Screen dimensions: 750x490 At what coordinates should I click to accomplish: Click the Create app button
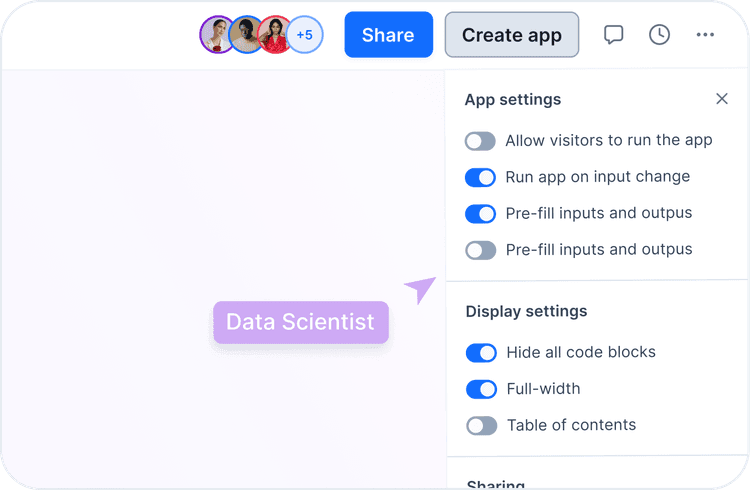511,35
